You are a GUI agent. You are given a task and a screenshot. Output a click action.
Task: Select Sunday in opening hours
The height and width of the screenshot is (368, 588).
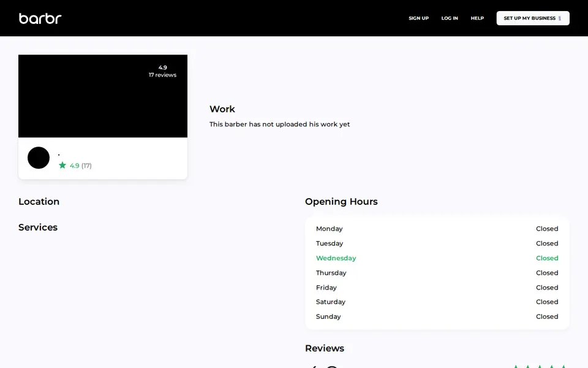(328, 316)
